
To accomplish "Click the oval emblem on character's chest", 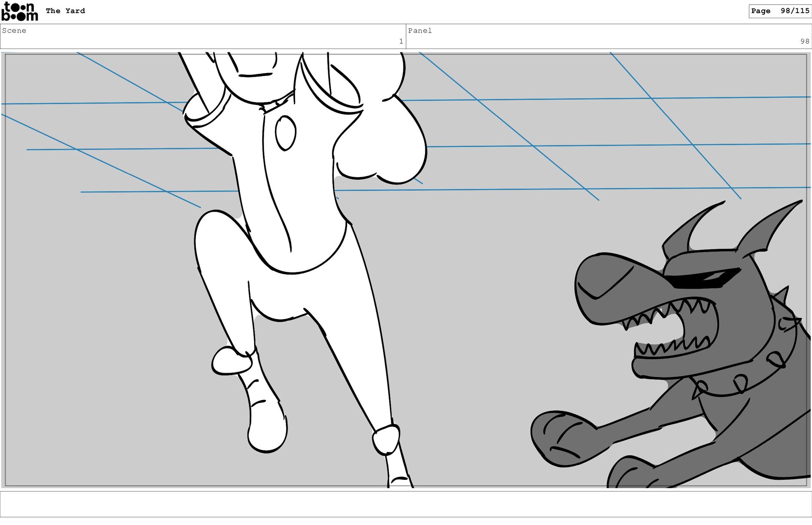I will (x=285, y=133).
